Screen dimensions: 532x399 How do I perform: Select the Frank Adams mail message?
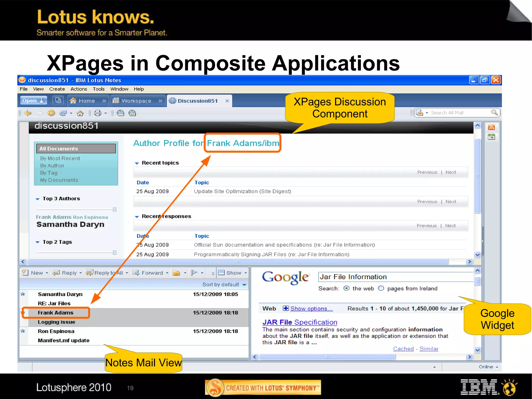[134, 317]
